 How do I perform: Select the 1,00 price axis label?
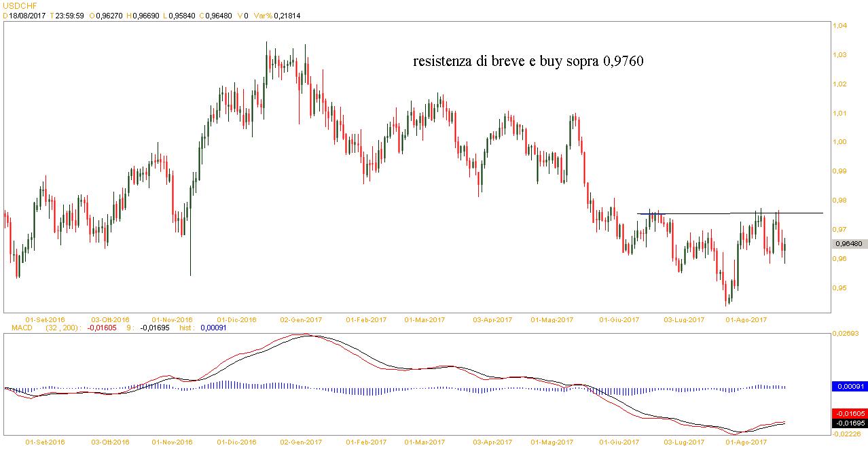tap(839, 142)
